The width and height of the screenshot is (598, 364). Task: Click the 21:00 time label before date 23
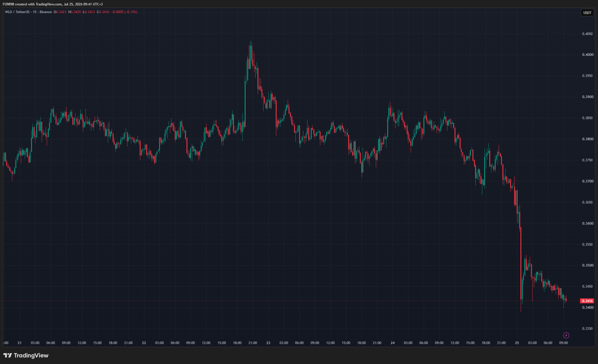253,343
